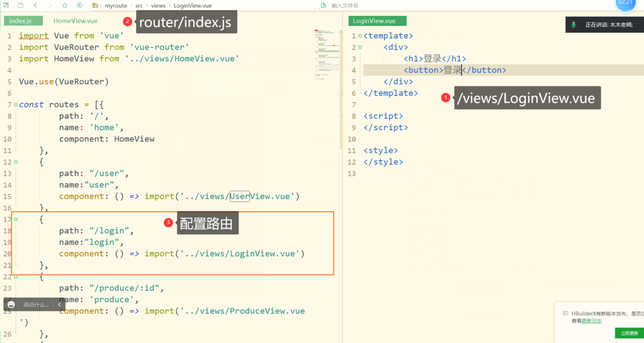The width and height of the screenshot is (644, 343).
Task: Collapse the code fold on line 12
Action: pos(16,162)
